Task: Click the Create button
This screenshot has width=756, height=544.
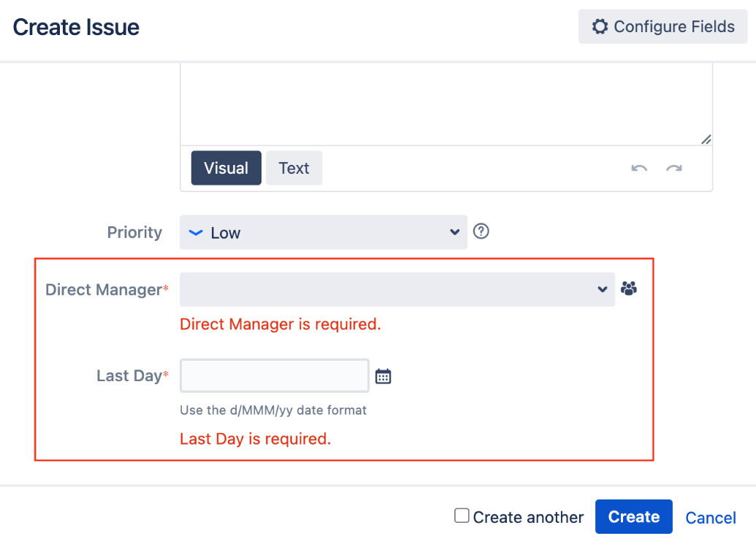Action: [x=633, y=516]
